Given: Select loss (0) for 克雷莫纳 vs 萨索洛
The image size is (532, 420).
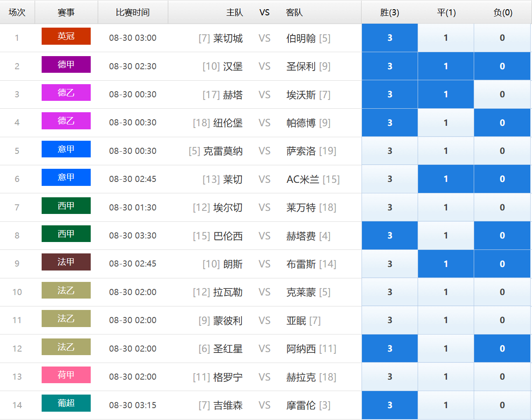Looking at the screenshot, I should [502, 151].
